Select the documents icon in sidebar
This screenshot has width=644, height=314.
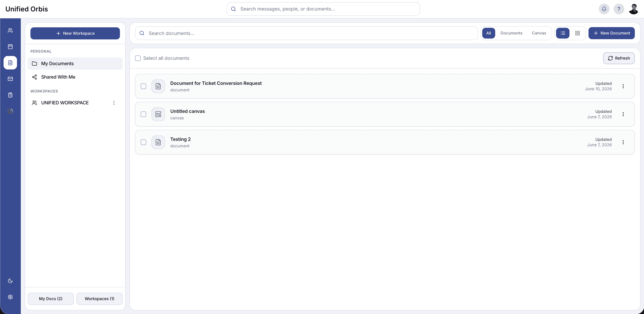10,63
